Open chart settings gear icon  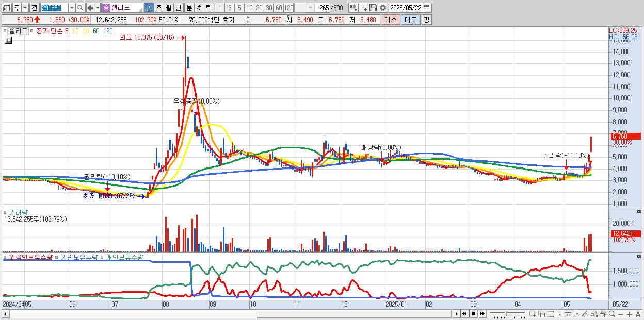tap(382, 8)
